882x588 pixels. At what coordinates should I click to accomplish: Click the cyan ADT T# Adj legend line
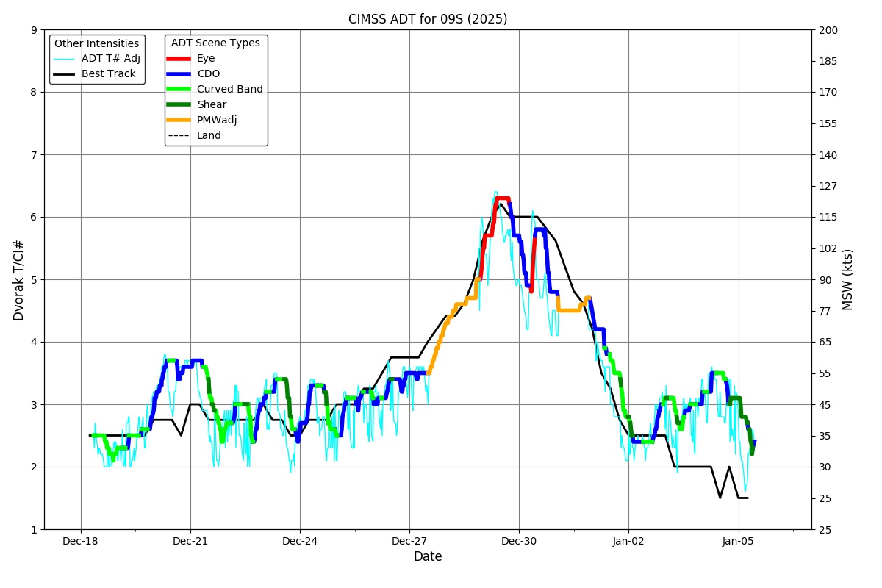tap(64, 59)
